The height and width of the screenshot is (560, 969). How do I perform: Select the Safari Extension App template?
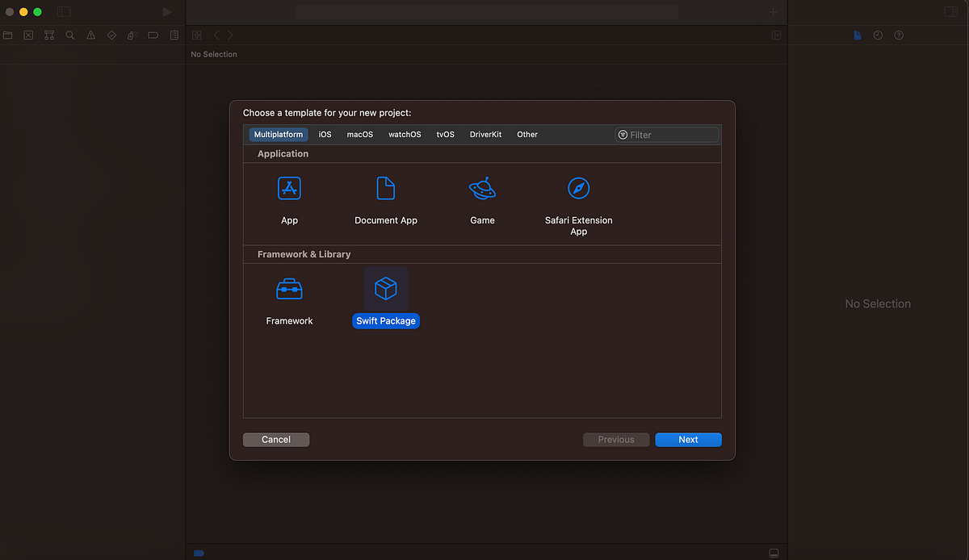click(x=578, y=198)
